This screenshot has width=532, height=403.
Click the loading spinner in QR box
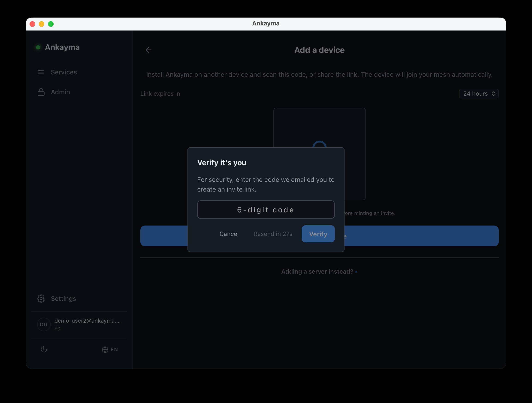click(319, 144)
